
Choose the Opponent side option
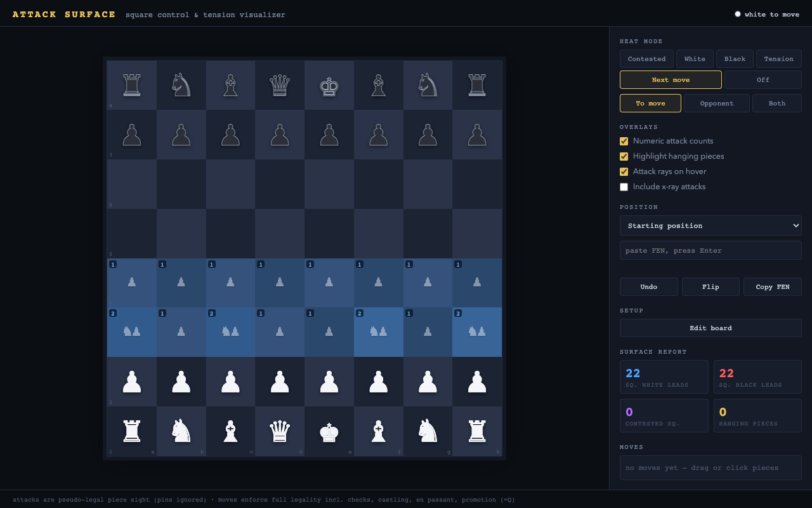tap(717, 104)
